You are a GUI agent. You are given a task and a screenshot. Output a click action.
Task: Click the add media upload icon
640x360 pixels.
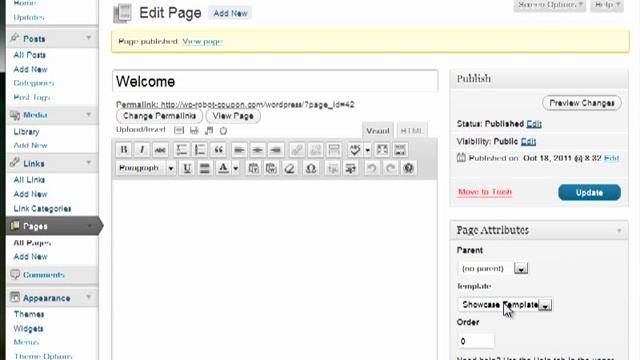point(223,130)
